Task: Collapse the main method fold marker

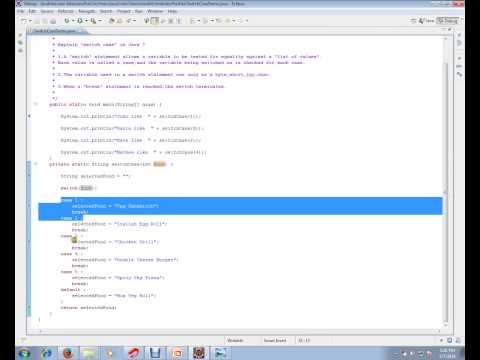Action: 35,104
